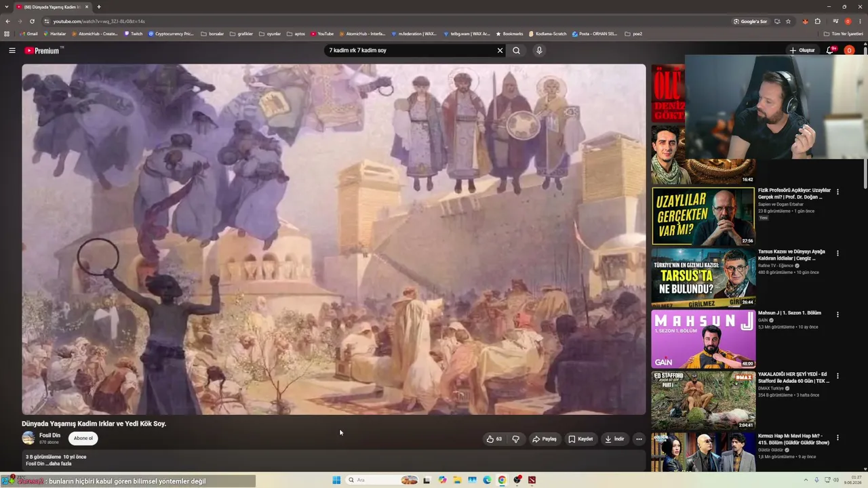The image size is (868, 488).
Task: Open the YouTube guide hamburger menu
Action: pyautogui.click(x=12, y=50)
